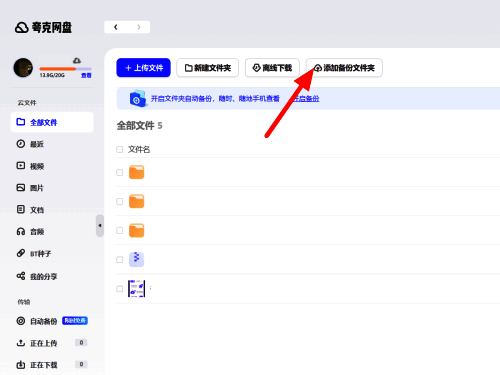Tick the zip archive row checkbox
This screenshot has height=375, width=500.
pos(120,259)
